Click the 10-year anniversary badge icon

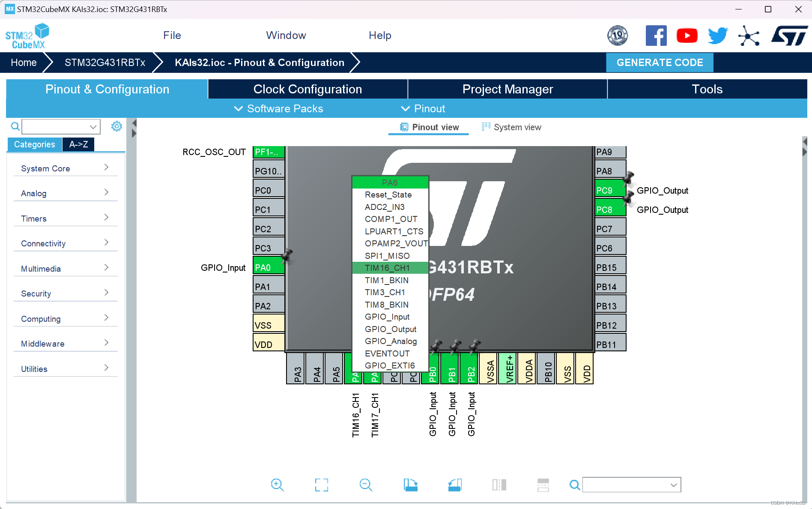[618, 36]
